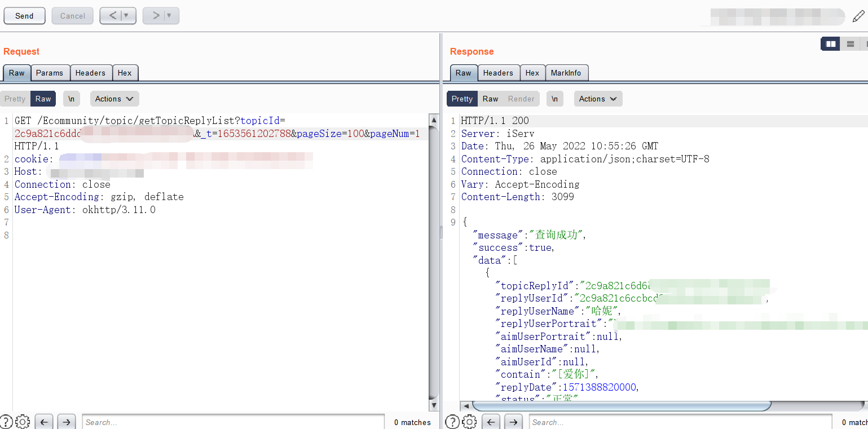Click the 'Accept-Encoding: gzip, deflate' line
868x429 pixels.
pyautogui.click(x=99, y=197)
